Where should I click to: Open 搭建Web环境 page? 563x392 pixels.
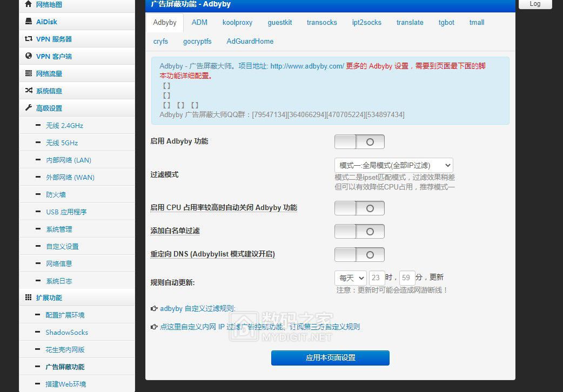click(77, 383)
